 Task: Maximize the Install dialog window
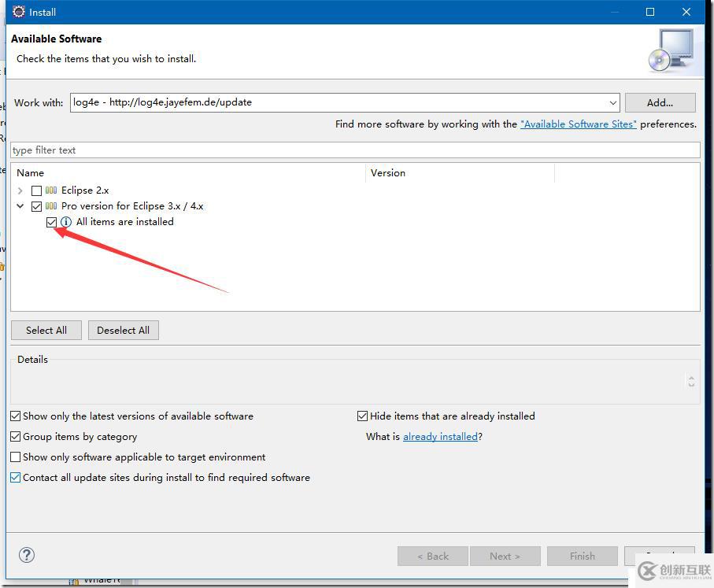tap(650, 12)
